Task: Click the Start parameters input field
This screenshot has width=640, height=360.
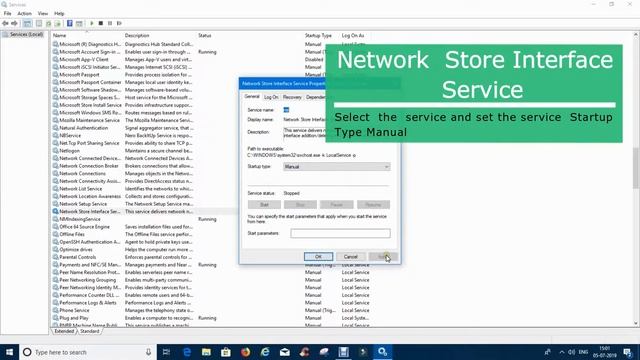Action: pyautogui.click(x=340, y=233)
